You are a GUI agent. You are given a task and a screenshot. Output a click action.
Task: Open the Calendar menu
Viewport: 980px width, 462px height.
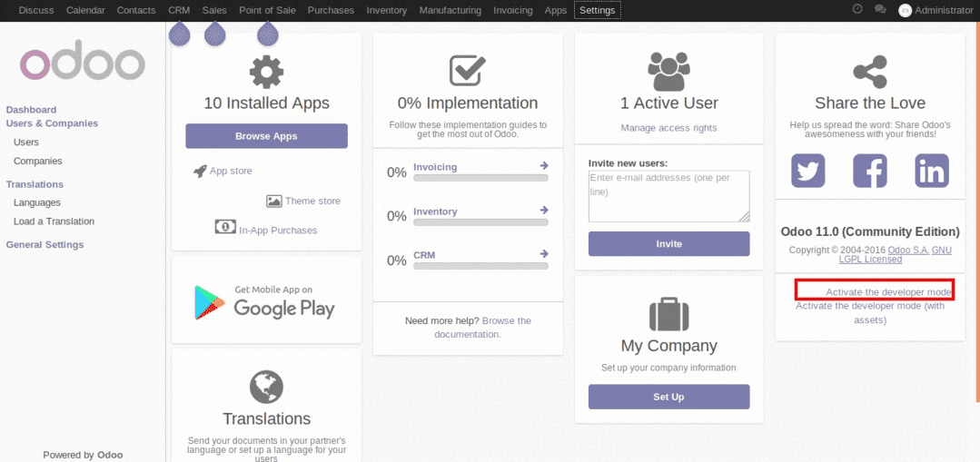click(x=85, y=10)
